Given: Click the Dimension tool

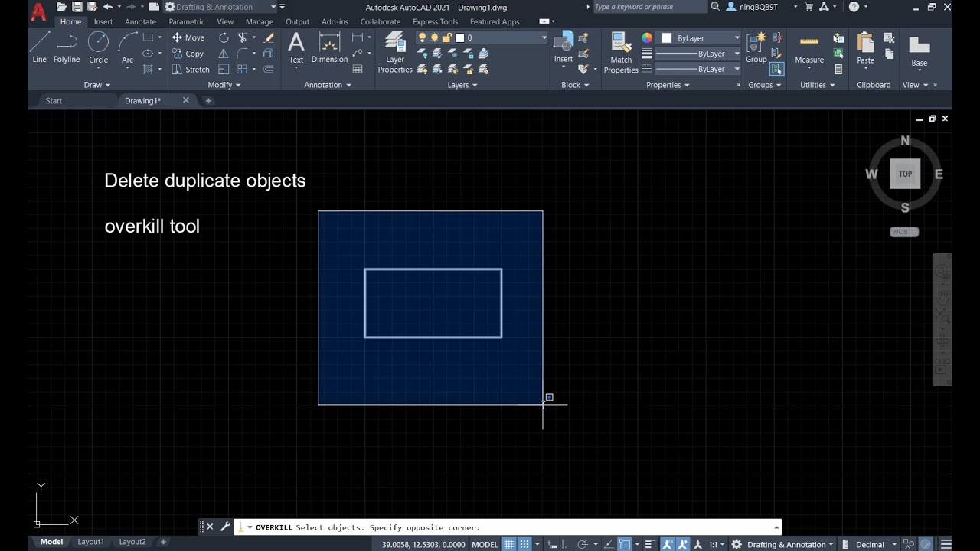Looking at the screenshot, I should 329,47.
